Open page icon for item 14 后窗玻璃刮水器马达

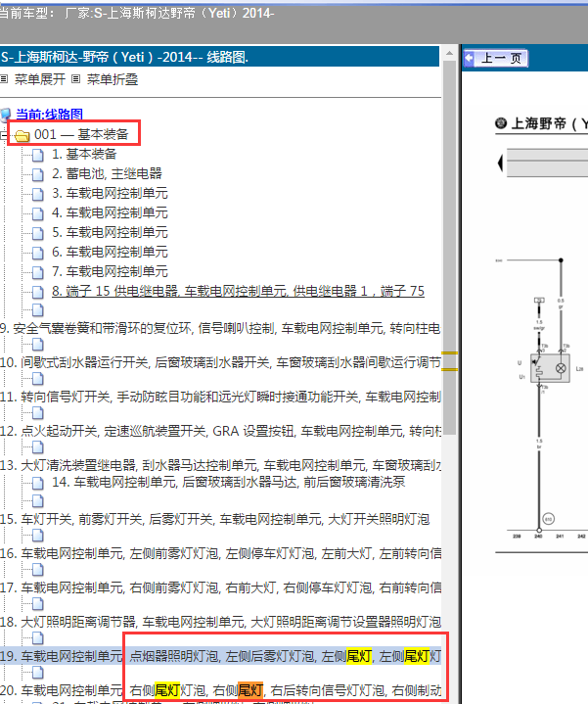pyautogui.click(x=38, y=483)
